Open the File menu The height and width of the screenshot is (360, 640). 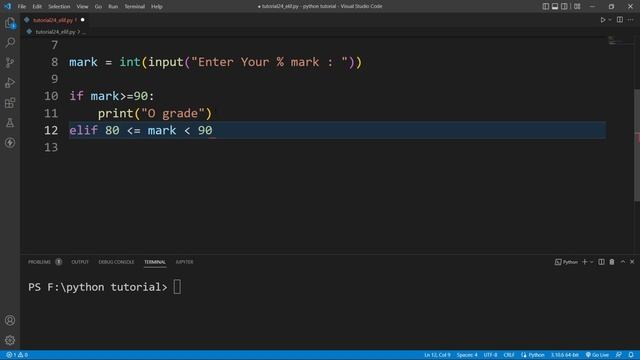[x=22, y=7]
